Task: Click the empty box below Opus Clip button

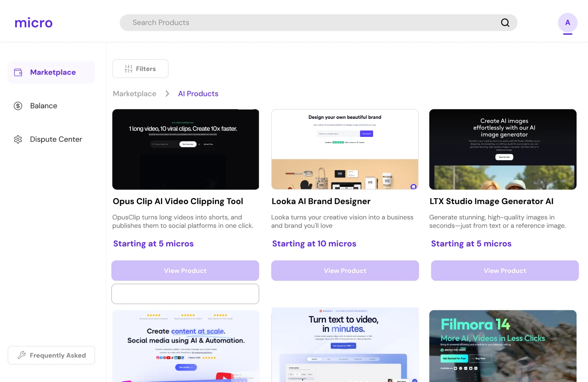Action: (185, 294)
